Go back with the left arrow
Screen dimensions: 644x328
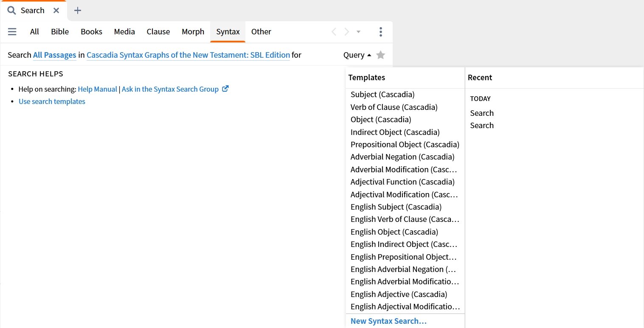[x=334, y=32]
